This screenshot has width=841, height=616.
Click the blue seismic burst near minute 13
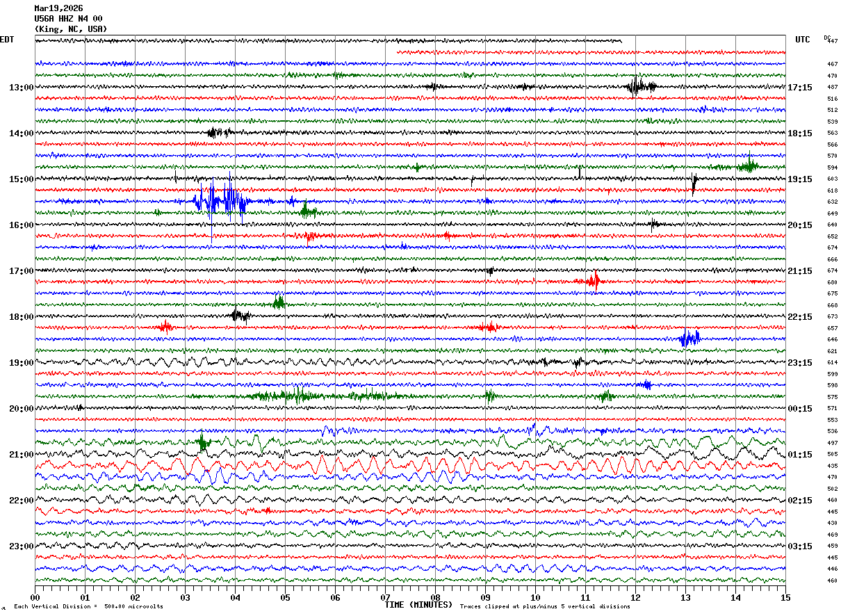click(689, 338)
